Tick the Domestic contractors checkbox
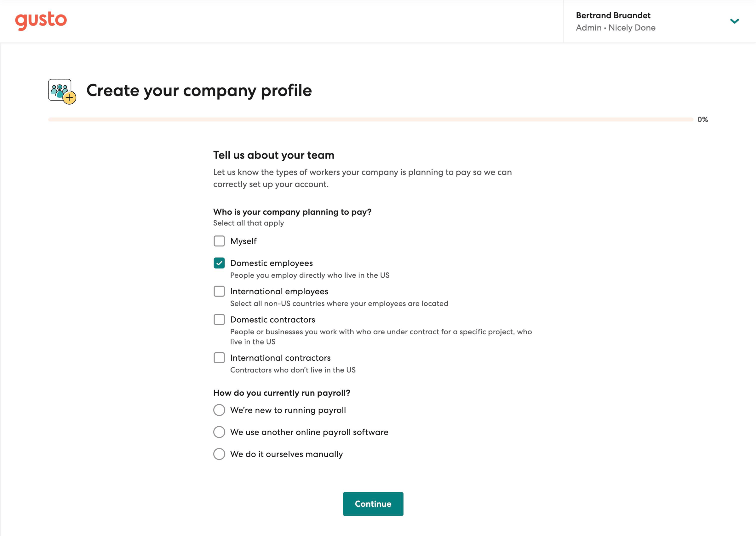Image resolution: width=756 pixels, height=536 pixels. click(x=219, y=320)
